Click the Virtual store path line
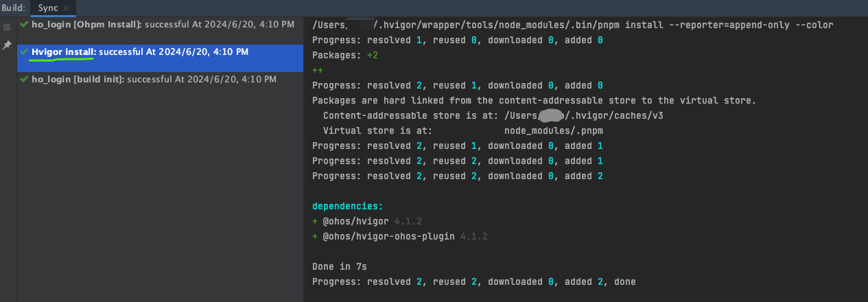The image size is (868, 302). click(462, 130)
